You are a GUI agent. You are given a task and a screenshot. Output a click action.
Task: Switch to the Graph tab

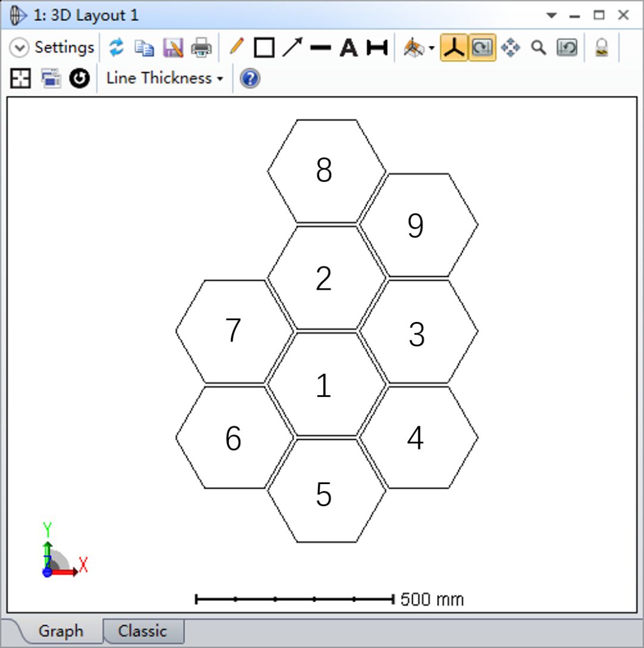61,631
